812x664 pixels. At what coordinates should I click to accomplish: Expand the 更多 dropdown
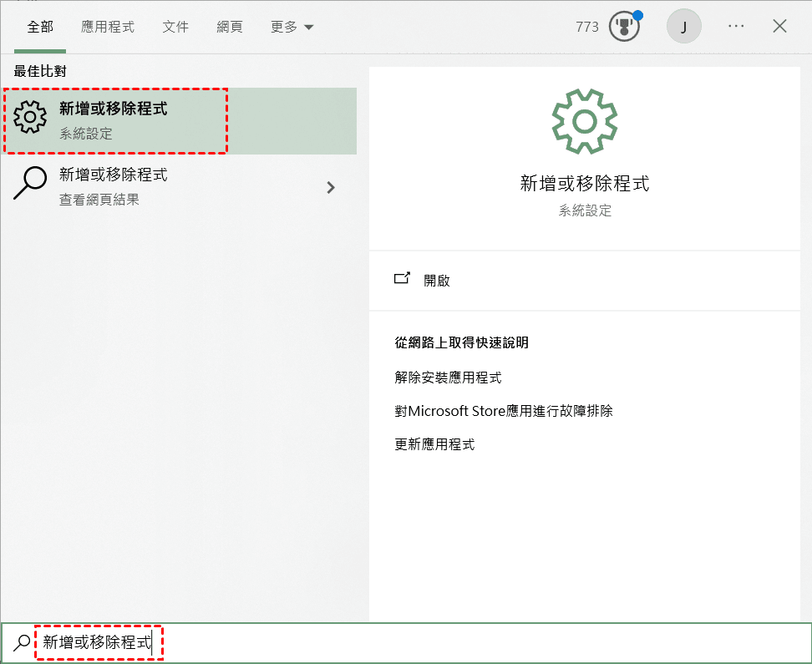tap(292, 26)
